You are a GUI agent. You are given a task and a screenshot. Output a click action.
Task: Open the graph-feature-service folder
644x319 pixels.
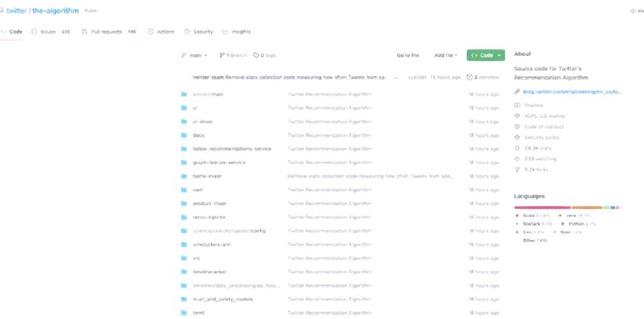point(219,163)
